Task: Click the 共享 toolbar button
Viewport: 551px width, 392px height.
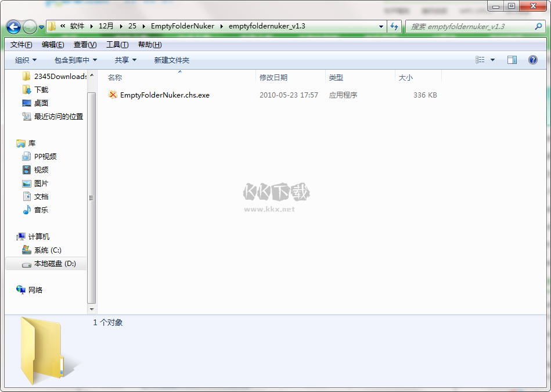Action: 125,59
